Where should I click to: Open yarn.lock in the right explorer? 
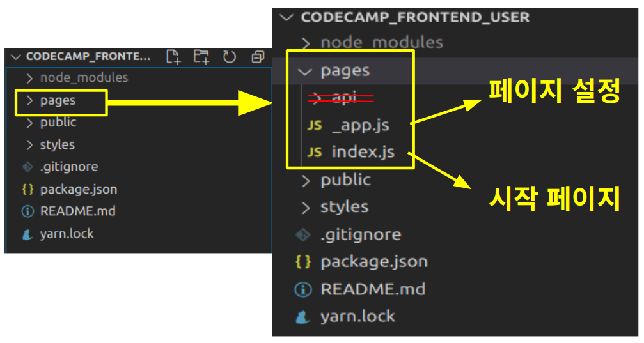pos(357,317)
